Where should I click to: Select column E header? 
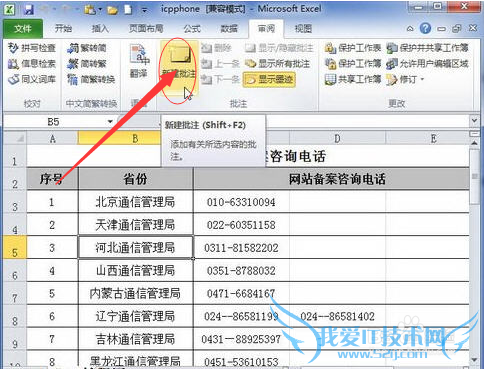pos(433,138)
